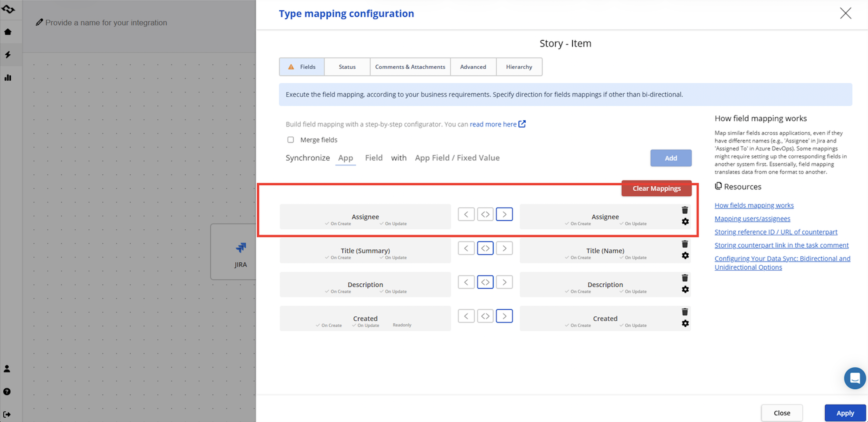This screenshot has width=868, height=422.
Task: Delete the Assignee field mapping
Action: coord(684,210)
